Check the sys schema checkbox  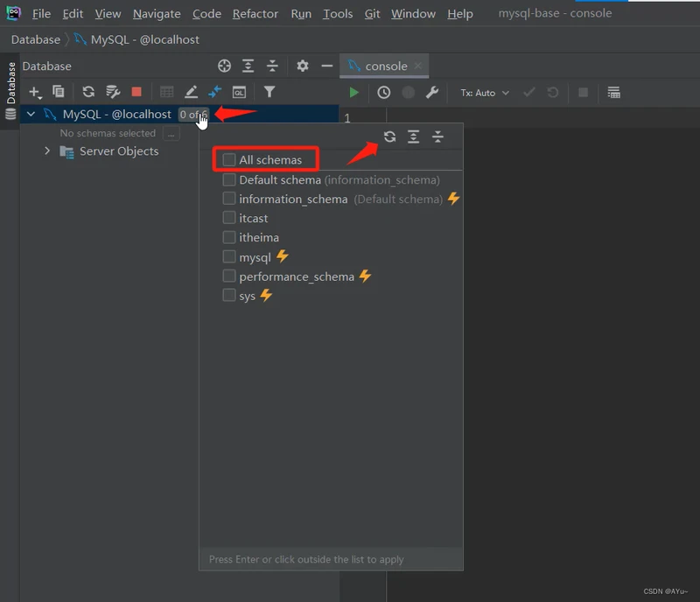point(229,295)
